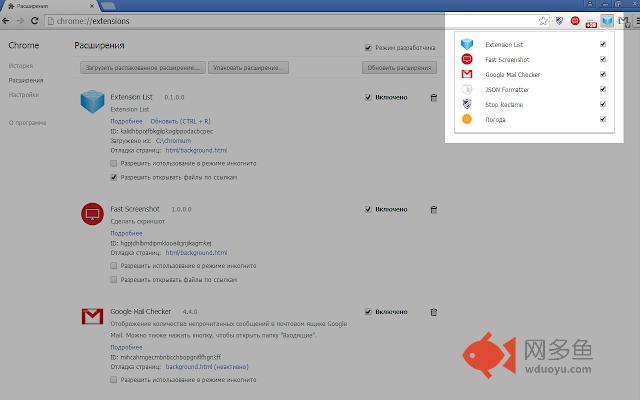Click Stop Reclame name in popup
The width and height of the screenshot is (640, 400).
point(504,104)
